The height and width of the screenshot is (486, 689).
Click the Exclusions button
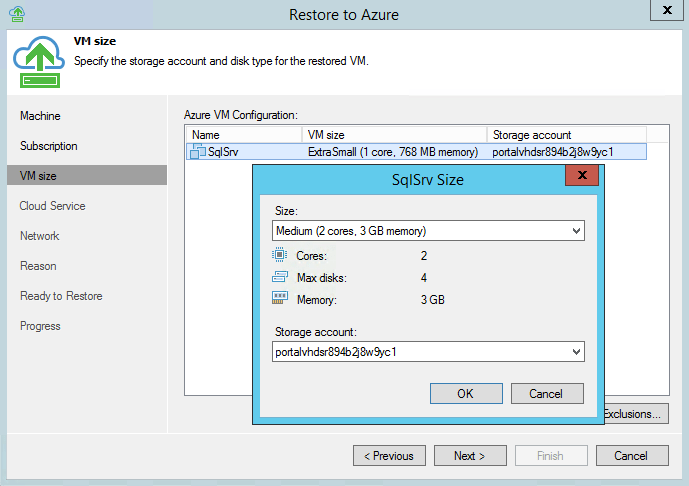pyautogui.click(x=636, y=413)
